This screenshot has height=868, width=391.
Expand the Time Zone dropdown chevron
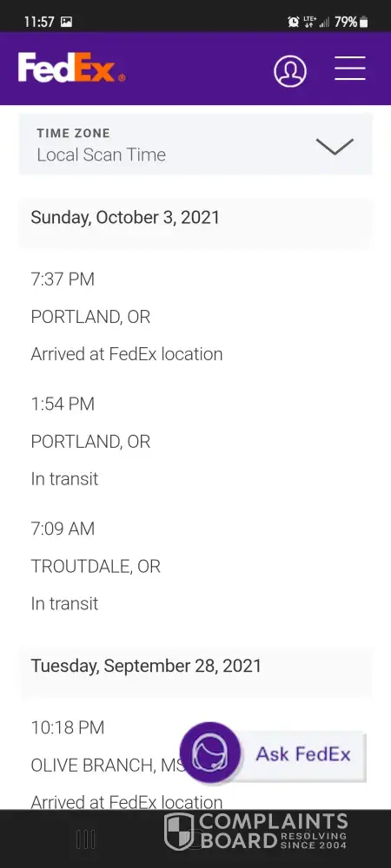335,146
